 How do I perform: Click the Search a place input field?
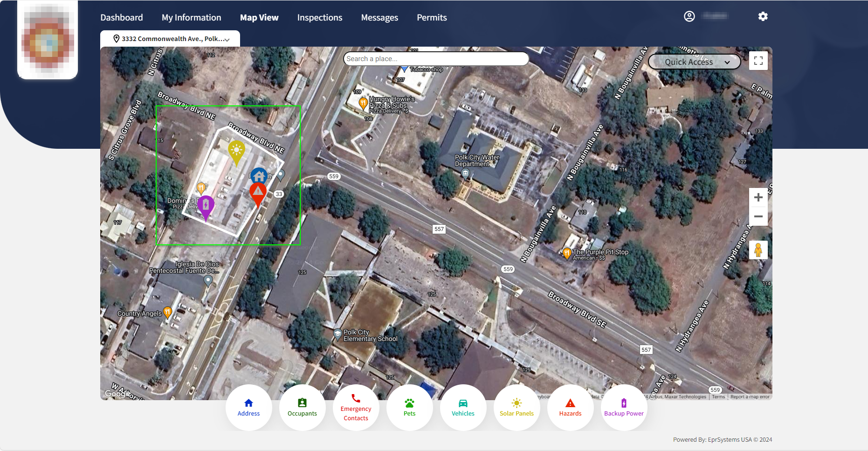[436, 59]
